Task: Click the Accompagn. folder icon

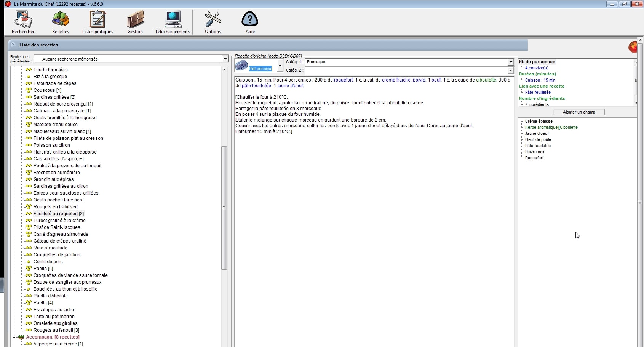Action: coord(21,337)
